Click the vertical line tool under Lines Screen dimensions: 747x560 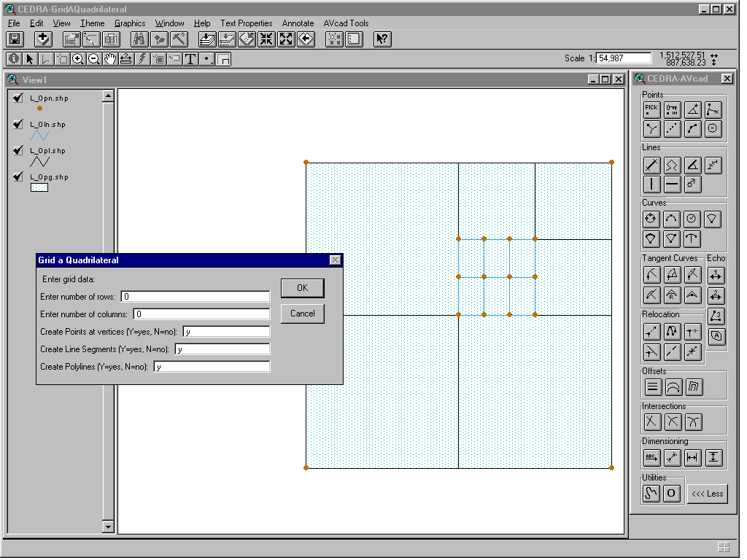[651, 184]
